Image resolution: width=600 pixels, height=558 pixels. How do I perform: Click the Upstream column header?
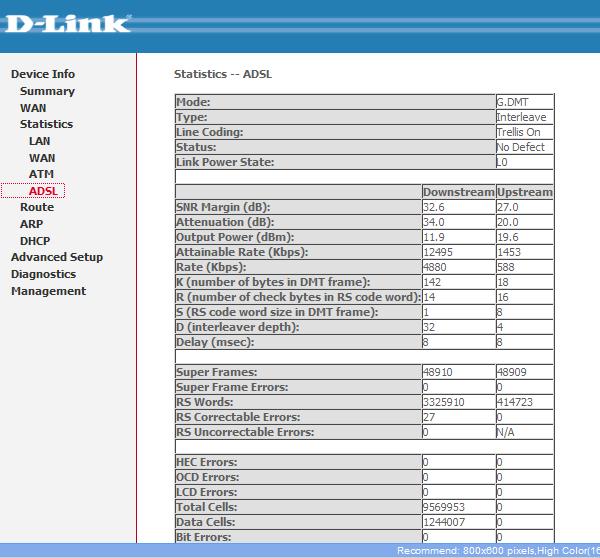(524, 192)
